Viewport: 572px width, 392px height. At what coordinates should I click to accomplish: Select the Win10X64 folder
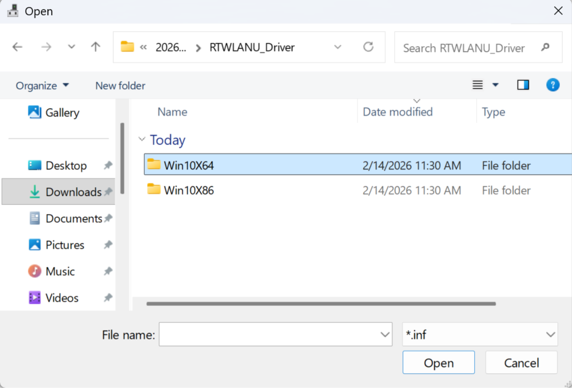[x=188, y=165]
